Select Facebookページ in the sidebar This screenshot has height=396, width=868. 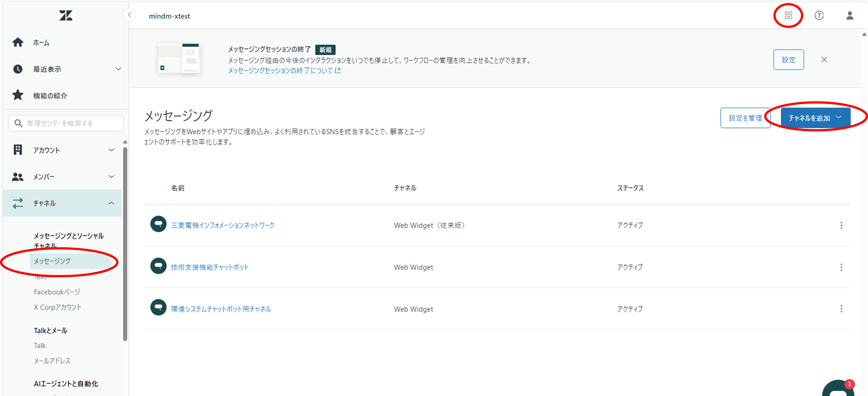tap(57, 292)
